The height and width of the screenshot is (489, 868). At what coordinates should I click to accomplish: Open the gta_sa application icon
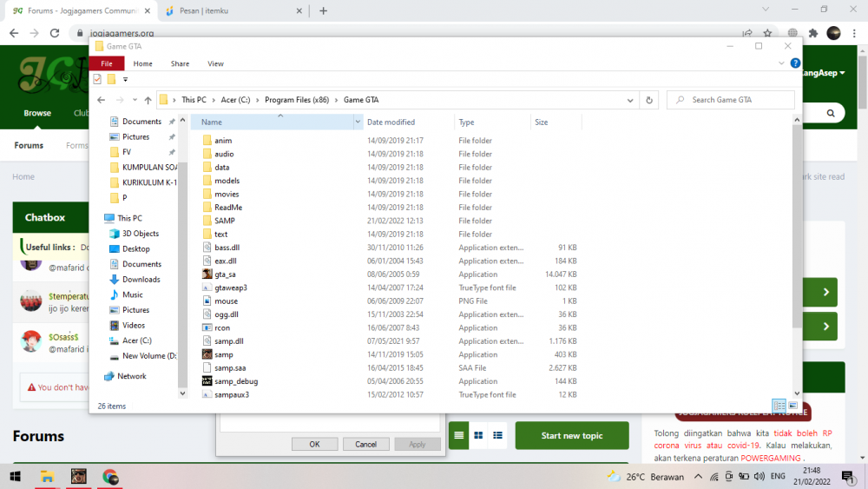click(207, 274)
